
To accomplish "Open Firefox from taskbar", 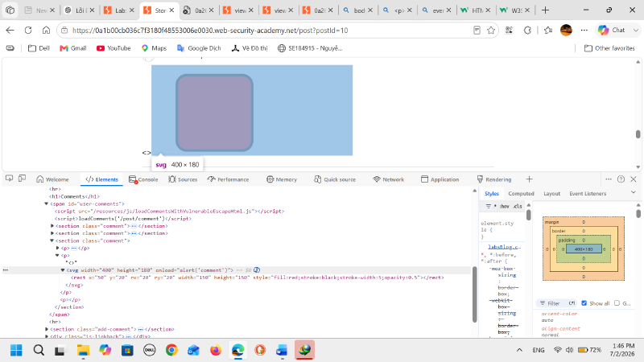I will pos(215,350).
